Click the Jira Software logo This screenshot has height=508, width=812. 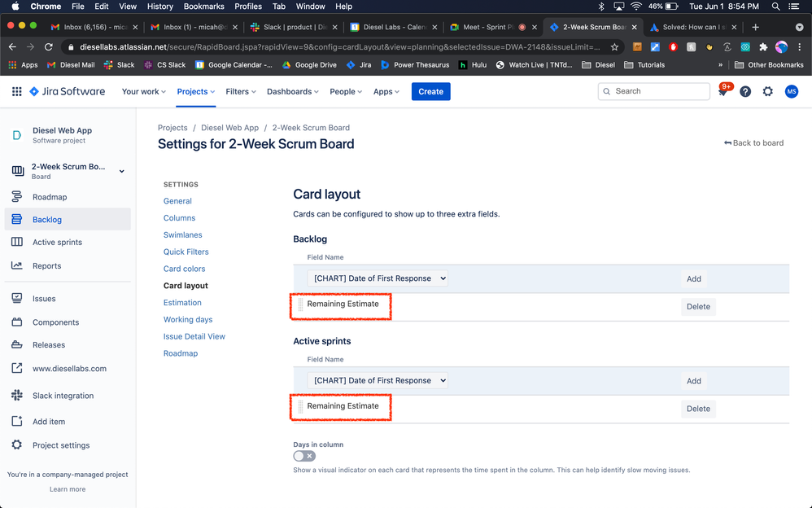68,92
